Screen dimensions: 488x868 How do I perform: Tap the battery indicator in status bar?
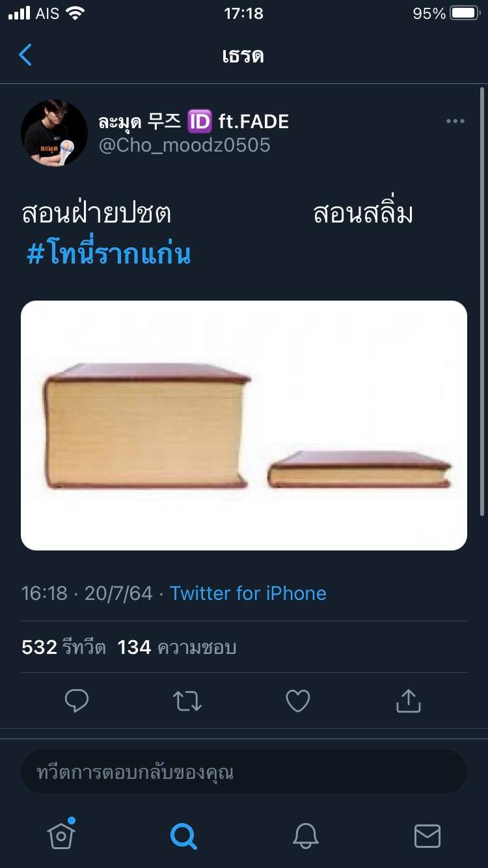tap(465, 13)
